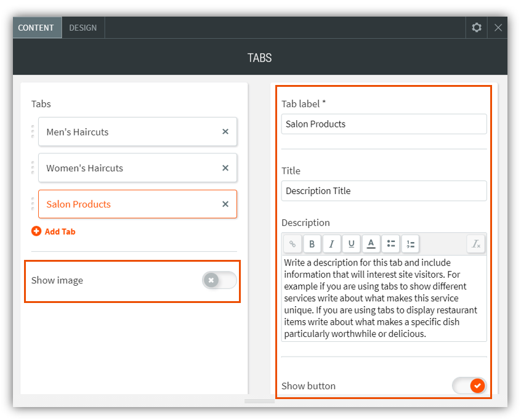Click the insert link icon in editor
The image size is (521, 420).
pyautogui.click(x=293, y=244)
